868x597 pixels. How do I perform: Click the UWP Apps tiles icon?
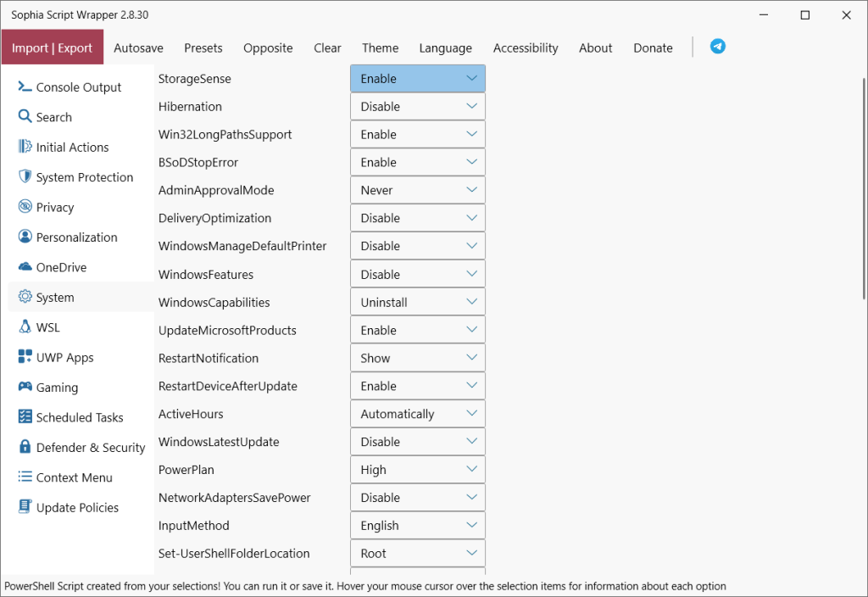point(25,356)
